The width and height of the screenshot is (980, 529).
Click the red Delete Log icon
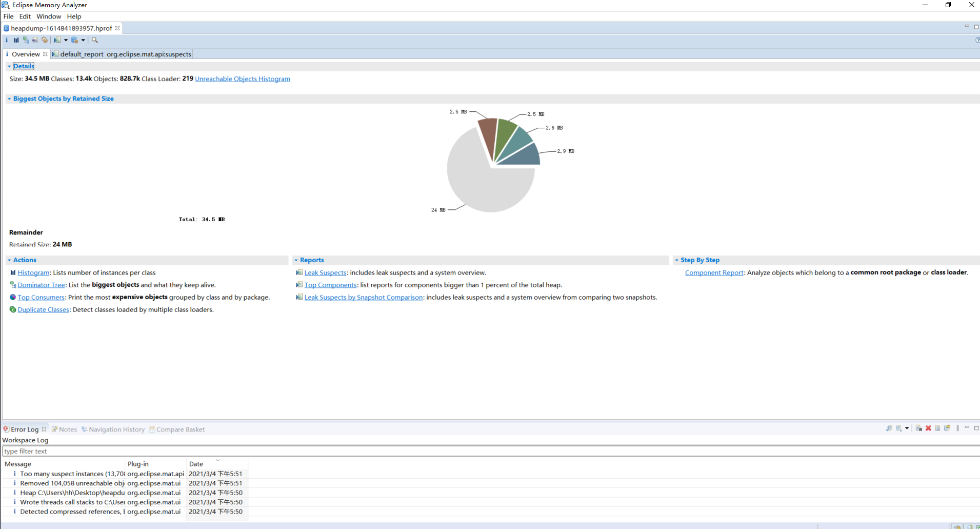(x=928, y=428)
